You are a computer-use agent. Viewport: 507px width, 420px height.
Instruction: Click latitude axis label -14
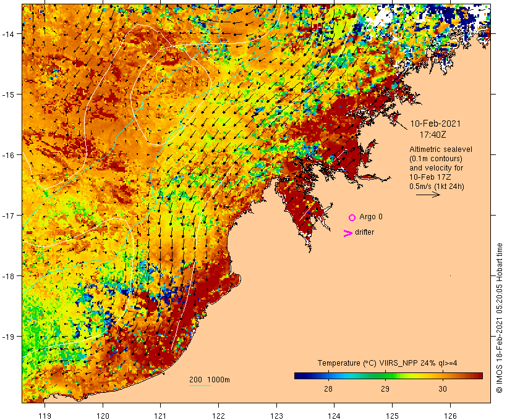[x=7, y=34]
